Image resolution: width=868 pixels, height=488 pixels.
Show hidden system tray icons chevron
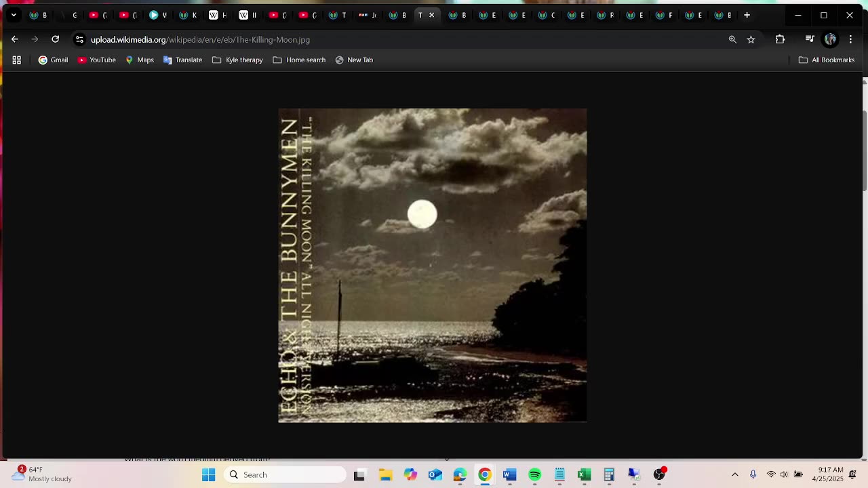click(734, 474)
